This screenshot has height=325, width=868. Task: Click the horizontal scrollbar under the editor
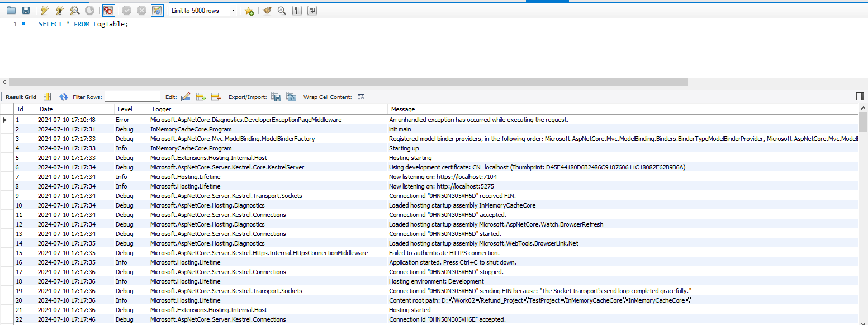coord(347,82)
